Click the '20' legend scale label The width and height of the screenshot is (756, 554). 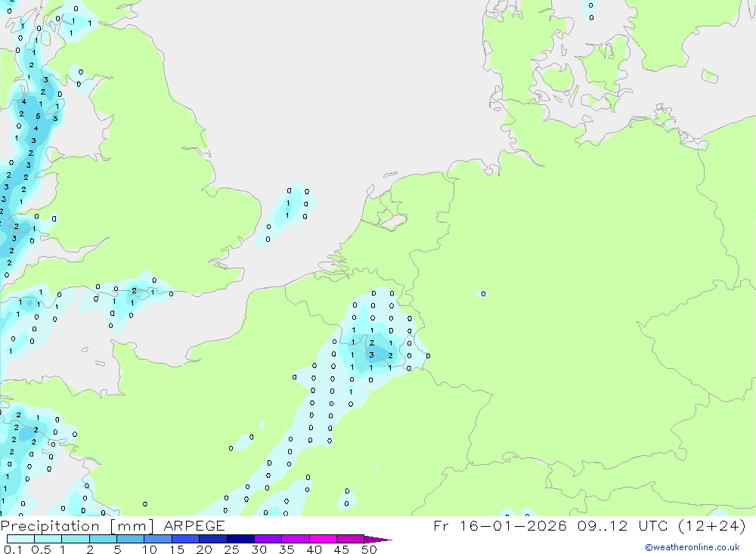204,549
